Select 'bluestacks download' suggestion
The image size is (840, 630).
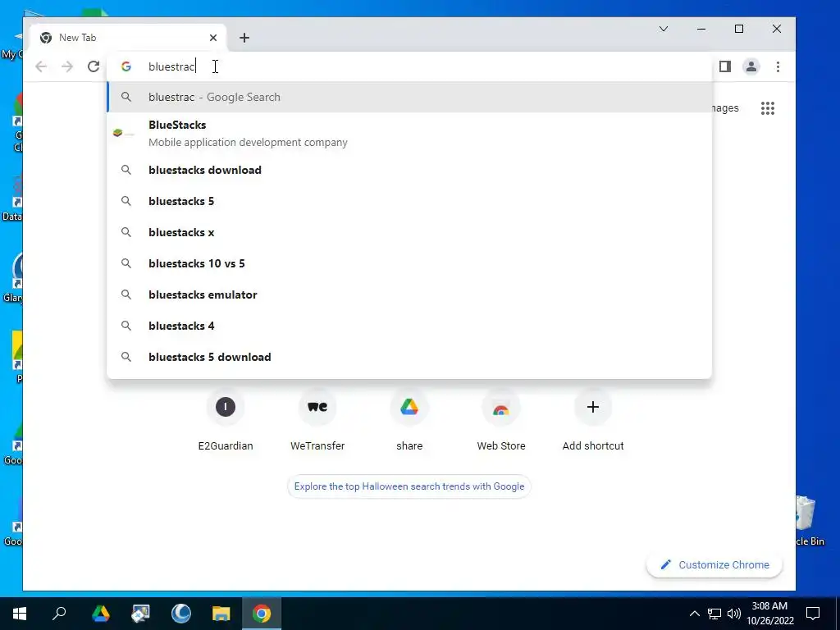tap(409, 170)
